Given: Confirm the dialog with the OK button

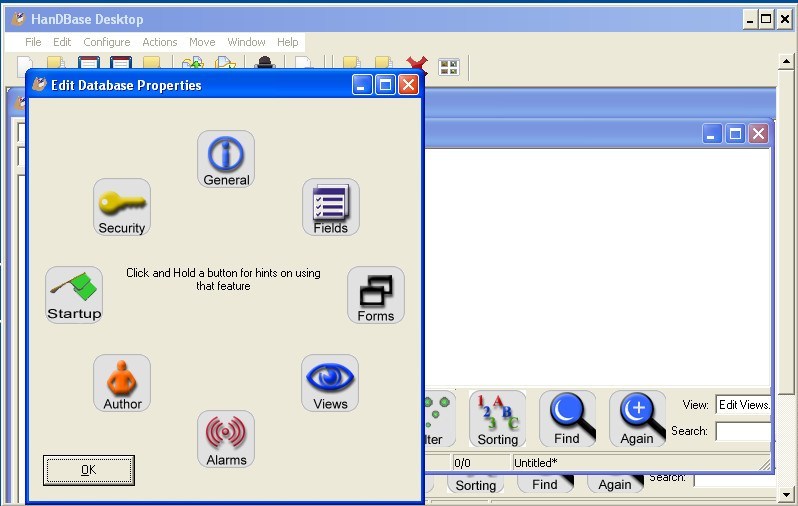Looking at the screenshot, I should tap(89, 470).
